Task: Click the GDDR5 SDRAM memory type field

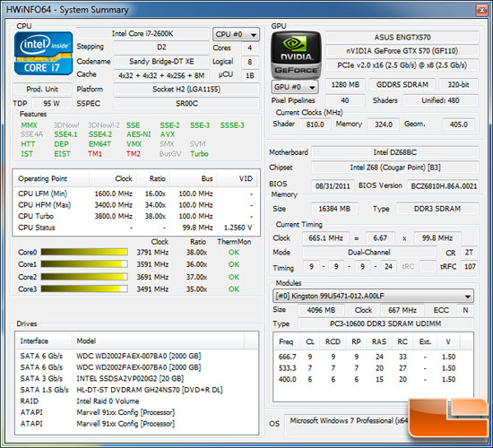Action: 402,84
